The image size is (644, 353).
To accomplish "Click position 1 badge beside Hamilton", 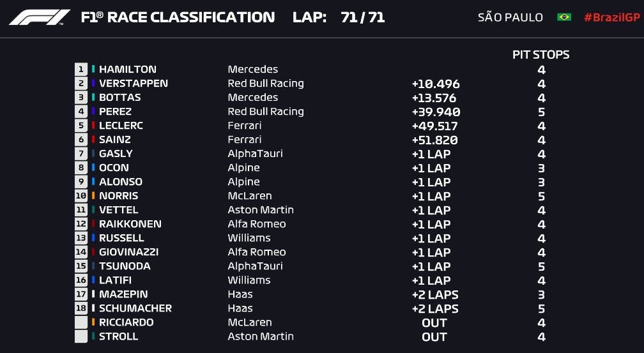I will [80, 70].
